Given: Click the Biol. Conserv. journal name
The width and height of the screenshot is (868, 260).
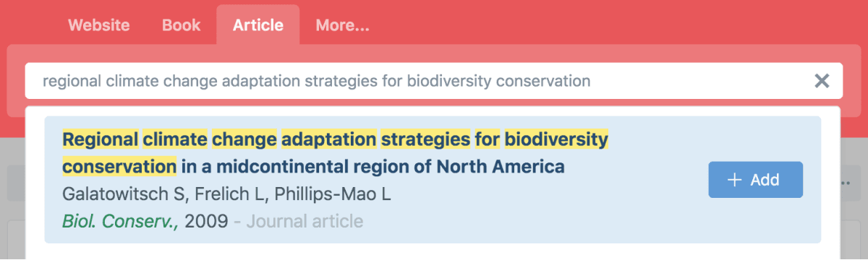Looking at the screenshot, I should 121,220.
